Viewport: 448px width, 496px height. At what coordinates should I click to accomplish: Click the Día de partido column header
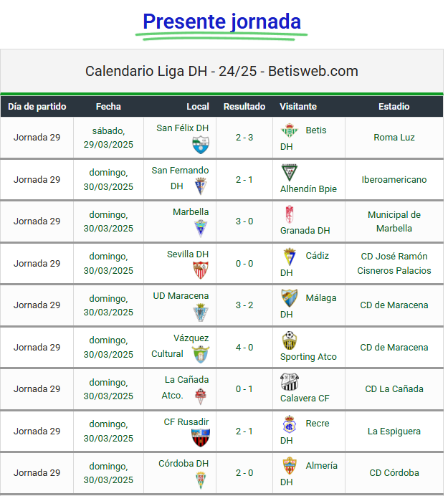(37, 106)
